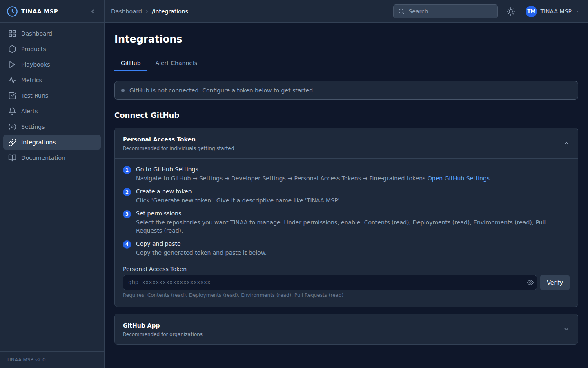Click the 'Connect GitHub' heading
The image size is (588, 368).
tap(147, 115)
